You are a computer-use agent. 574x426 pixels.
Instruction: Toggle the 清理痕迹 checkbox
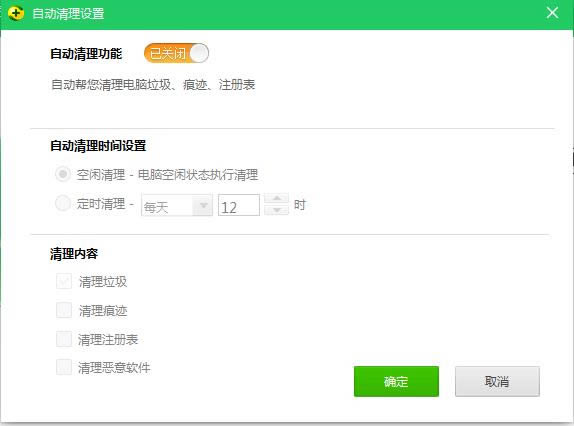(x=64, y=310)
